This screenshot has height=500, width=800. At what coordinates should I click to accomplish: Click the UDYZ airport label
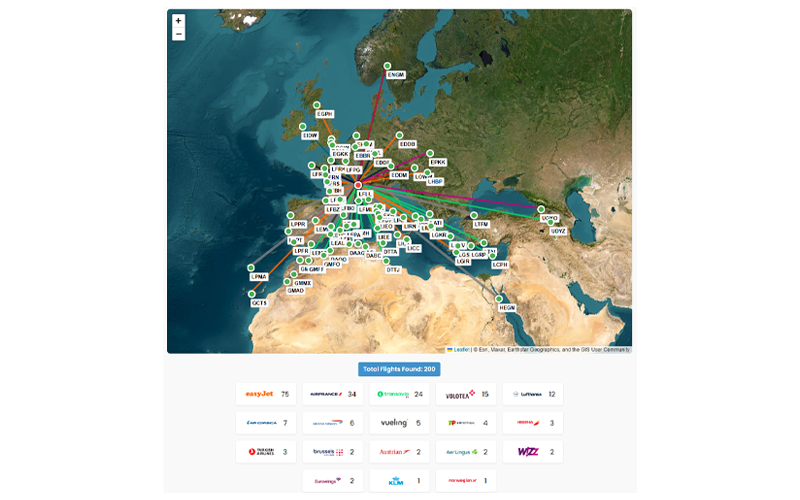click(558, 231)
